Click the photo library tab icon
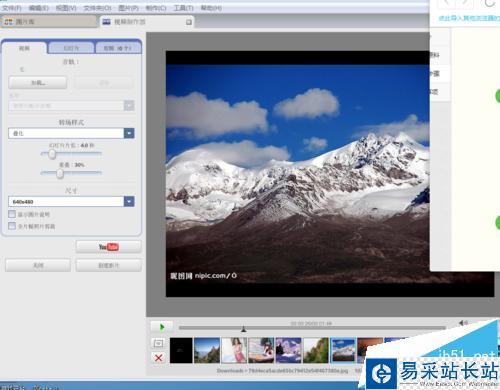500x390 pixels. point(8,22)
